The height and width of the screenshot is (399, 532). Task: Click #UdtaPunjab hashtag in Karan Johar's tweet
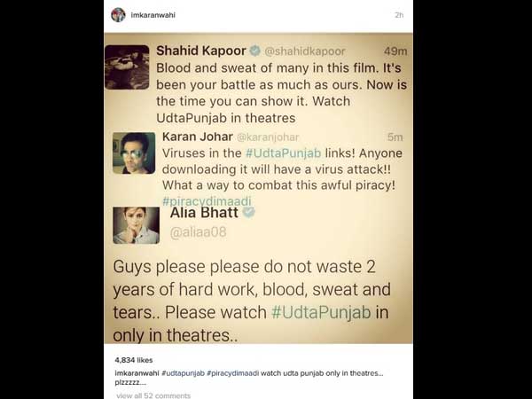pyautogui.click(x=284, y=153)
